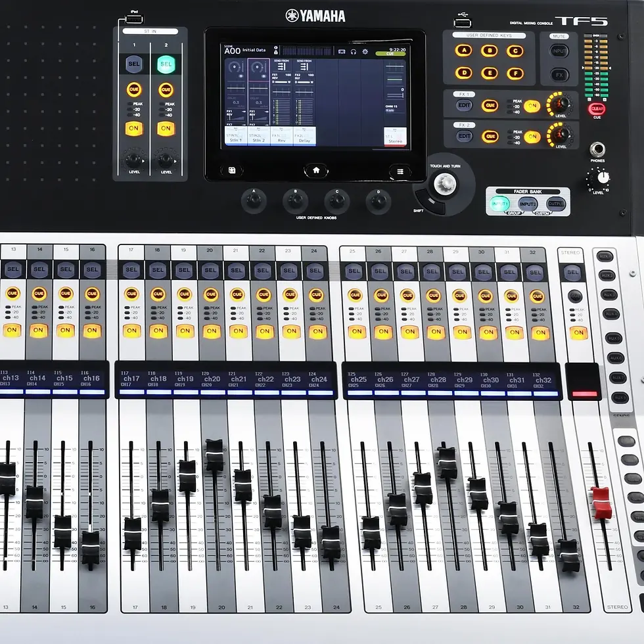Toggle the INPUT mute group button
The image size is (644, 644).
(559, 53)
